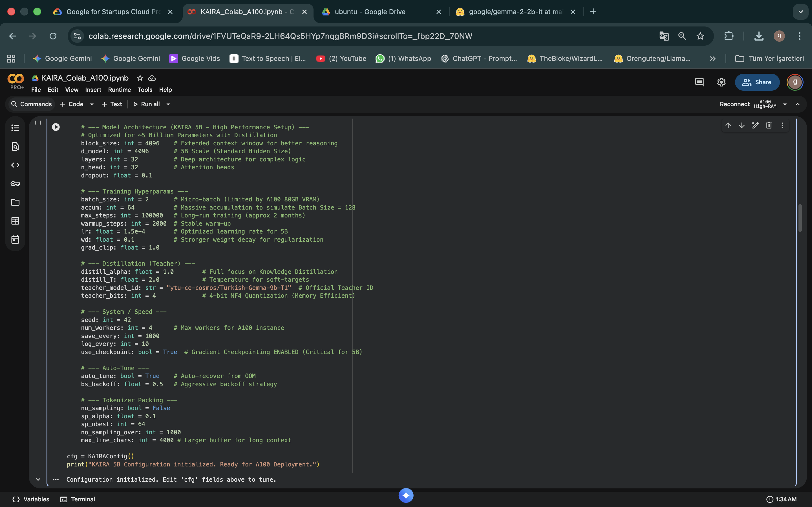812x507 pixels.
Task: Open Secrets key icon in sidebar
Action: 15,184
